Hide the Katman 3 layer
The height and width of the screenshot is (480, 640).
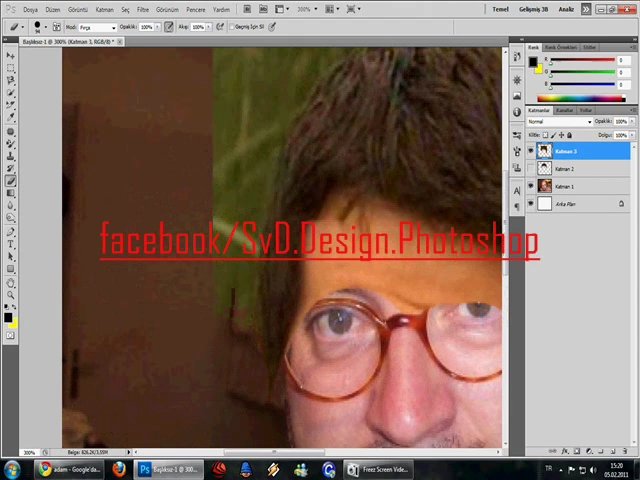point(531,151)
